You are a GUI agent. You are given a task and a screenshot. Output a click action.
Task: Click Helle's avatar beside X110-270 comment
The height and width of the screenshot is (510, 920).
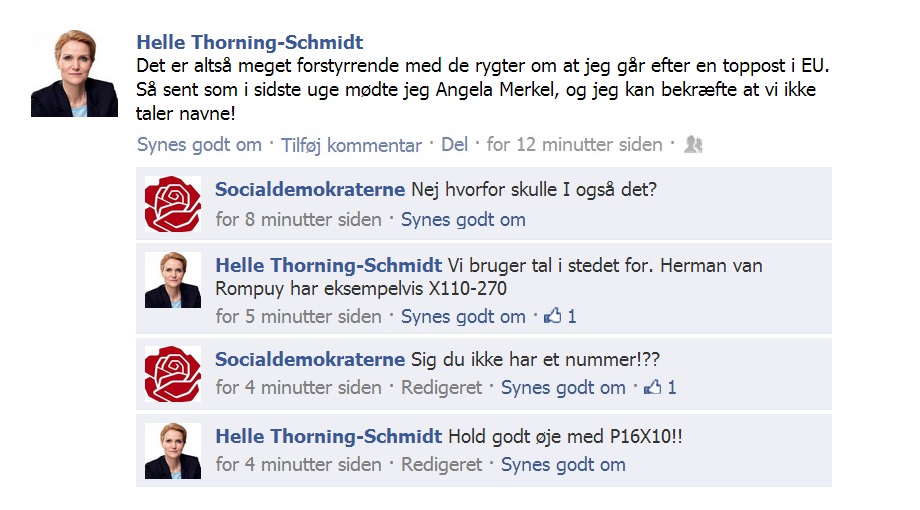173,280
